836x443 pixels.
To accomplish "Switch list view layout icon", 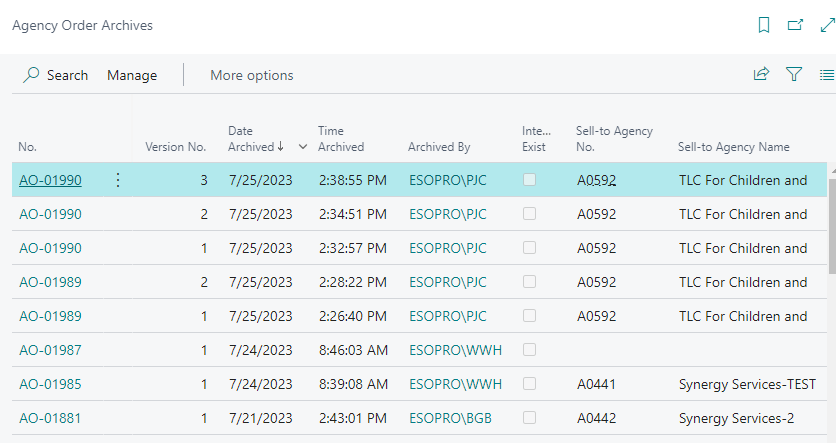I will tap(826, 74).
